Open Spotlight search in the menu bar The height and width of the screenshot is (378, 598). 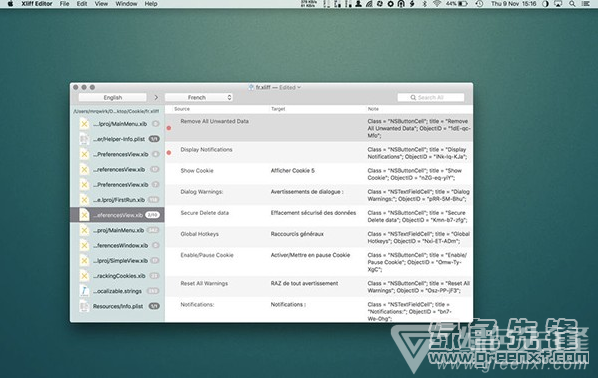click(x=572, y=4)
